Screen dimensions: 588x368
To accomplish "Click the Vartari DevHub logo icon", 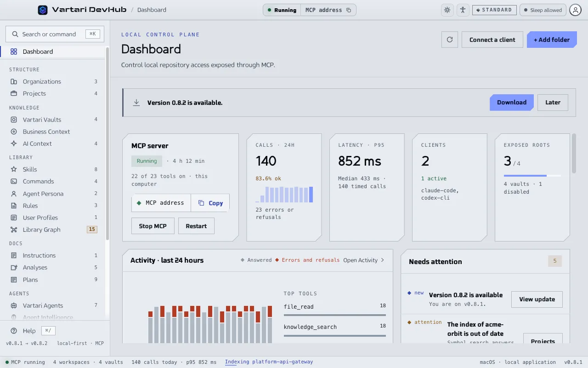I will 43,10.
